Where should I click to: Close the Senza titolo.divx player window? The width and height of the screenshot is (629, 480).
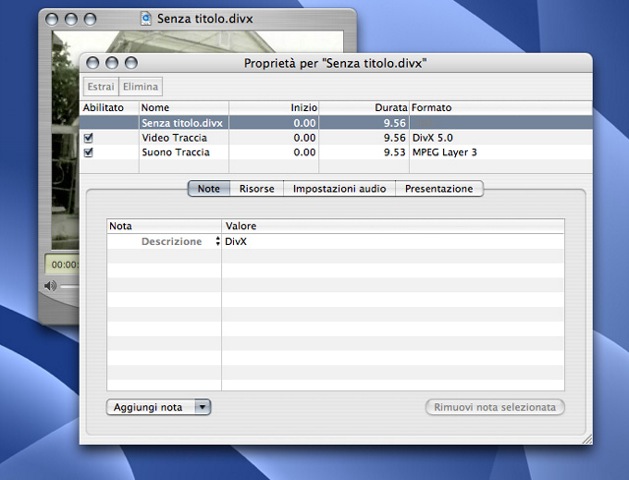click(x=52, y=19)
